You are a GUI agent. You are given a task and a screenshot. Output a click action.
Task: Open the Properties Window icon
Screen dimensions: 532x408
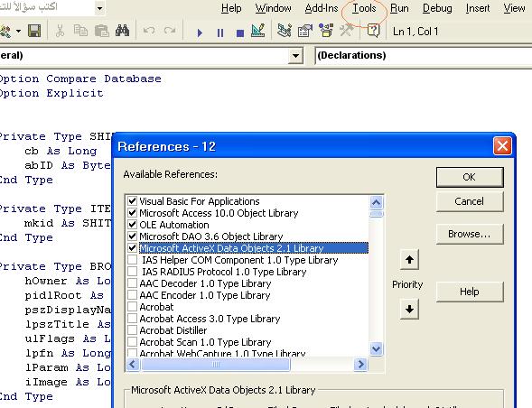click(x=305, y=31)
